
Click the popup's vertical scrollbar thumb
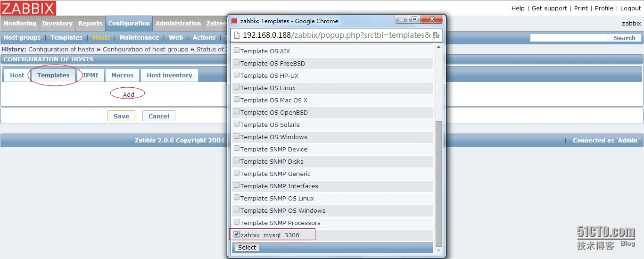[x=439, y=184]
